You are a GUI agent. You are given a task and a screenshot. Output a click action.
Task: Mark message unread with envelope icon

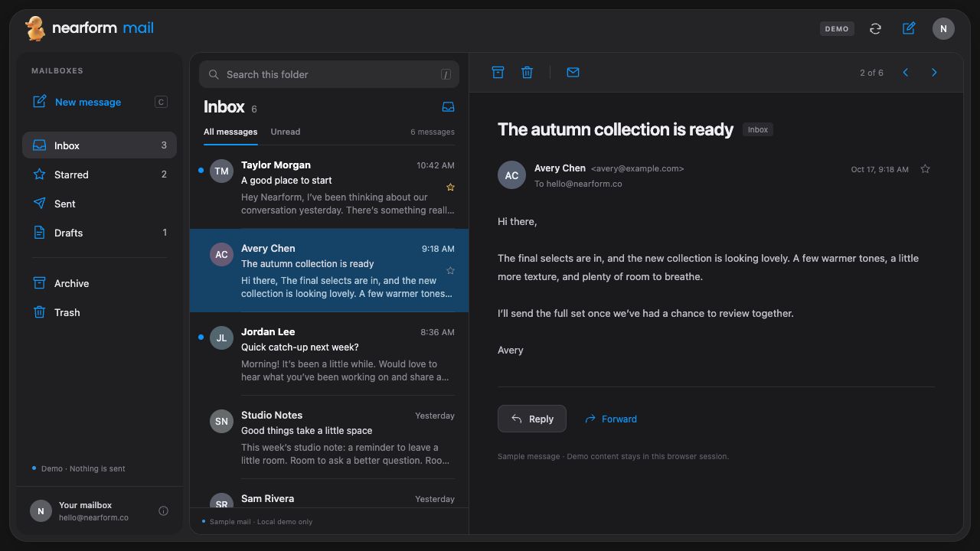[573, 72]
